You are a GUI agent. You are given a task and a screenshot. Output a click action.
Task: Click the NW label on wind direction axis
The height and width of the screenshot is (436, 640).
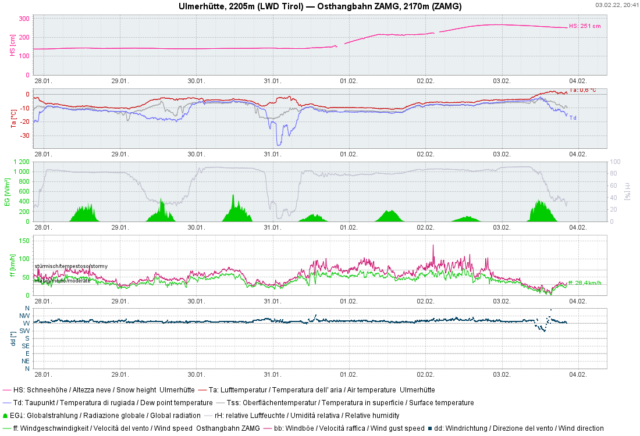point(24,316)
